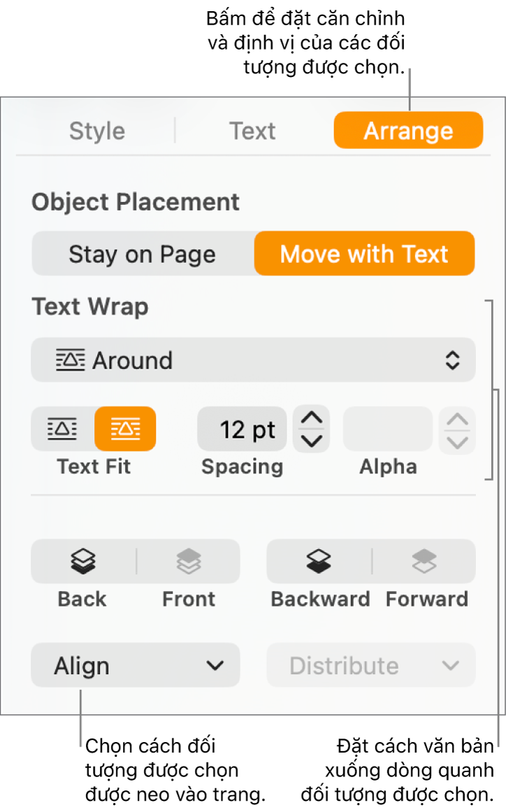Select Move with Text placement
Screen dimensions: 506x812
pyautogui.click(x=364, y=254)
